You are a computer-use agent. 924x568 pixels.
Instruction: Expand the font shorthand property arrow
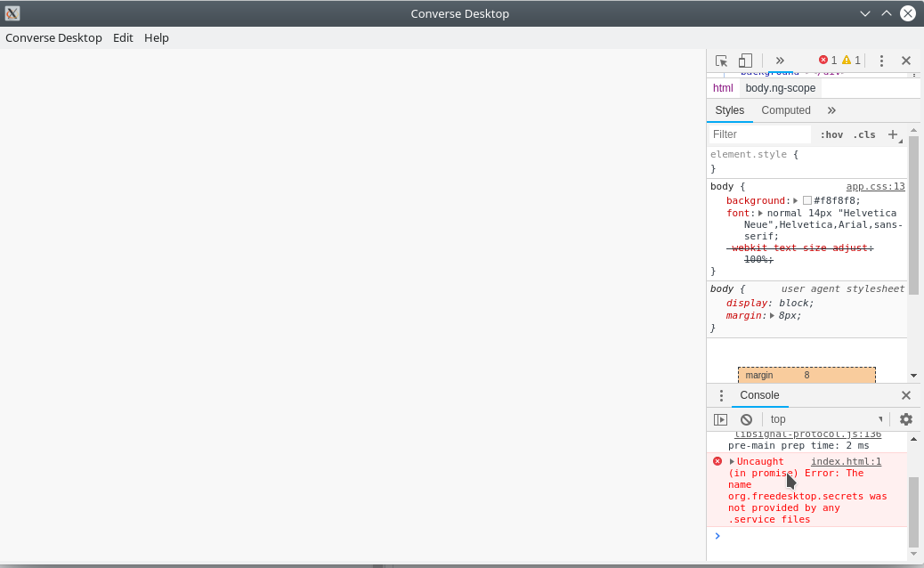(760, 212)
